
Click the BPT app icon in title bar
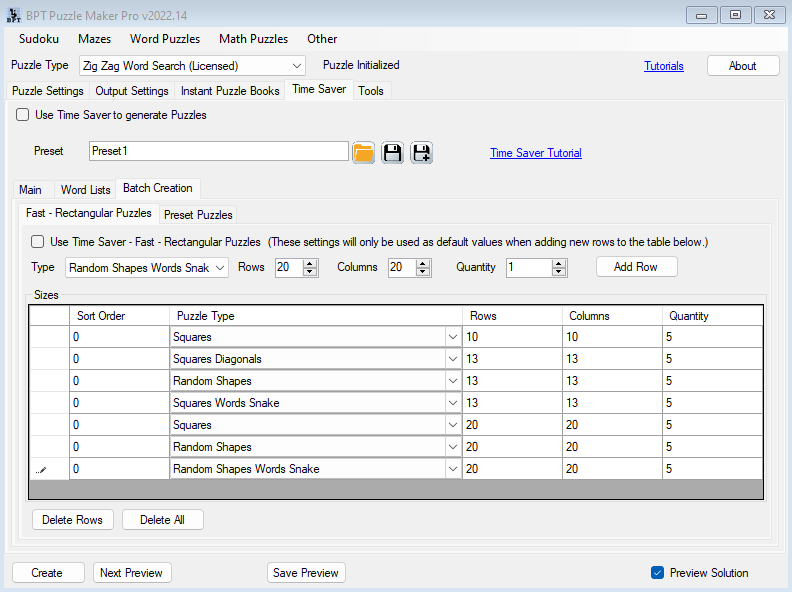[14, 15]
